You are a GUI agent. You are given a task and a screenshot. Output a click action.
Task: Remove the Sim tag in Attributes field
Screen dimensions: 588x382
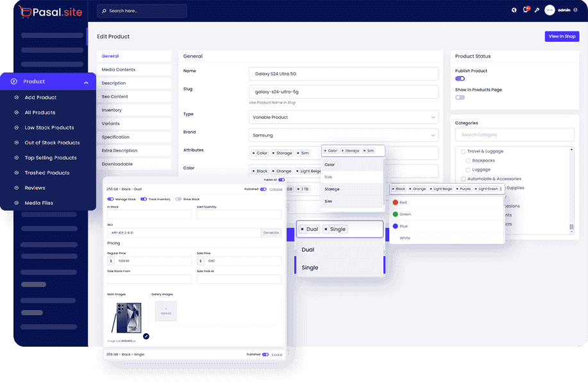tap(298, 153)
